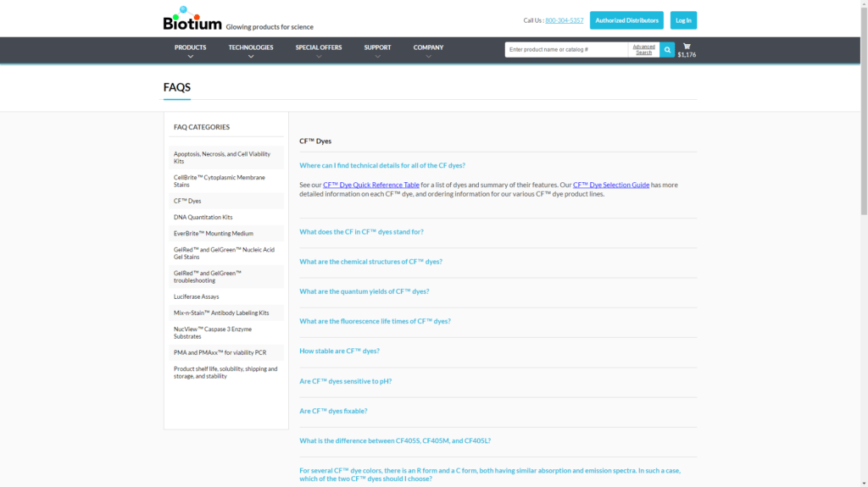Call the 800-304-5357 phone link
Image resolution: width=868 pixels, height=487 pixels.
tap(564, 20)
